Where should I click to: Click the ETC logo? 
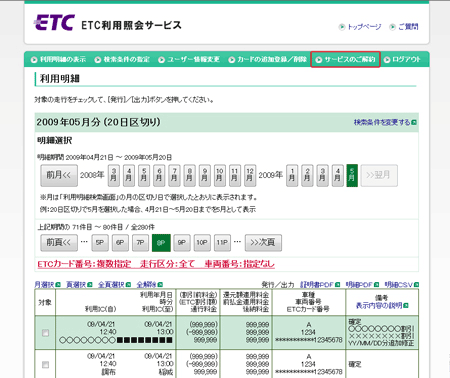54,23
